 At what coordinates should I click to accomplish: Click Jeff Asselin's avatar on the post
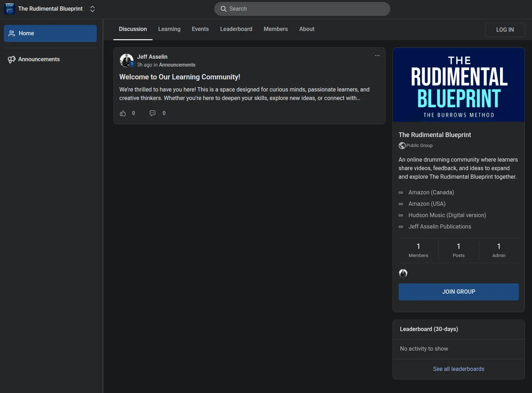126,61
